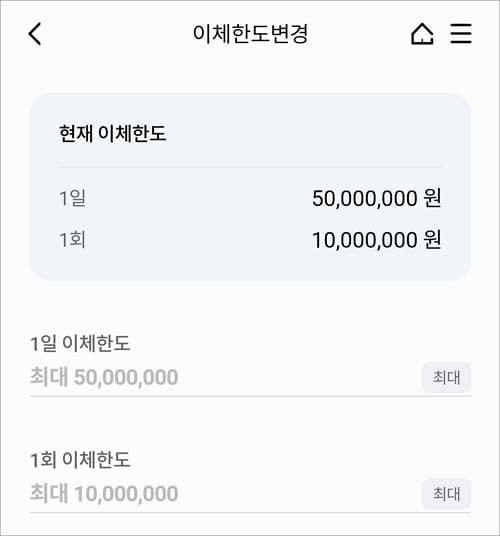Click the underline beneath the per-transfer limit input
This screenshot has width=500, height=536.
click(x=251, y=512)
